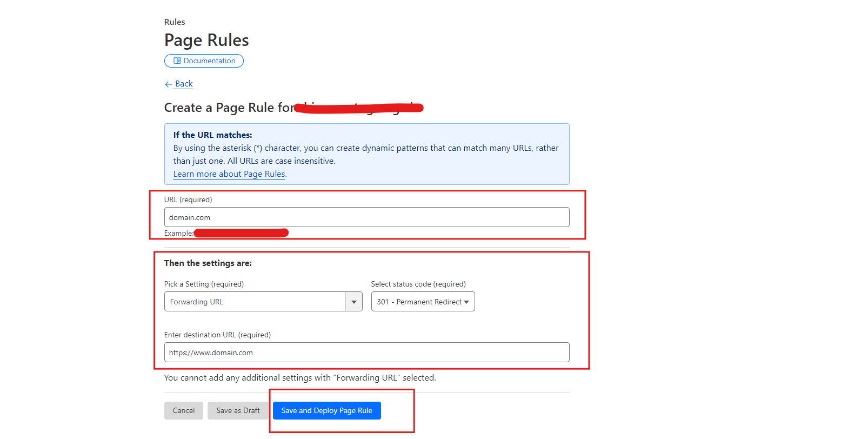This screenshot has height=439, width=868.
Task: Click the Pick a Setting (required) label
Action: (204, 284)
